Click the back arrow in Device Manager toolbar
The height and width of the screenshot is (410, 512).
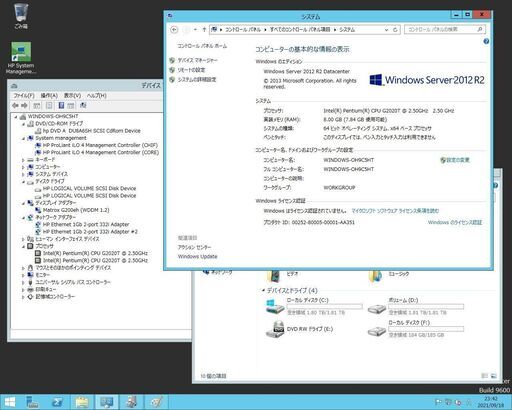click(x=15, y=106)
